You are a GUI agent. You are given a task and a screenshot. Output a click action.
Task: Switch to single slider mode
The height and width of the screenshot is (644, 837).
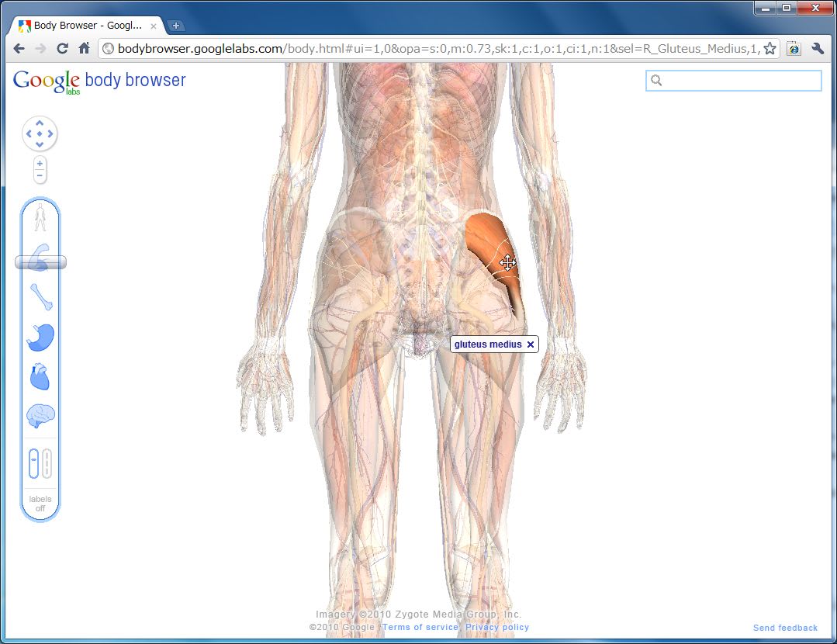click(x=33, y=463)
